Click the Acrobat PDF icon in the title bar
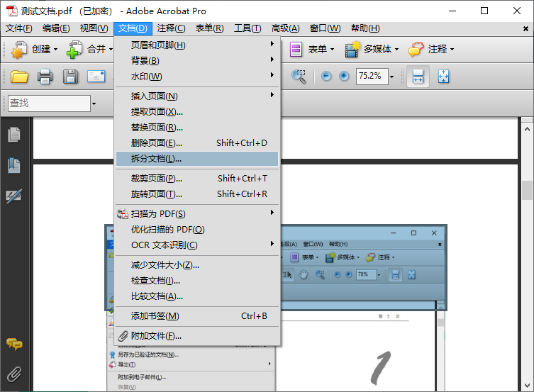534x392 pixels. tap(12, 11)
